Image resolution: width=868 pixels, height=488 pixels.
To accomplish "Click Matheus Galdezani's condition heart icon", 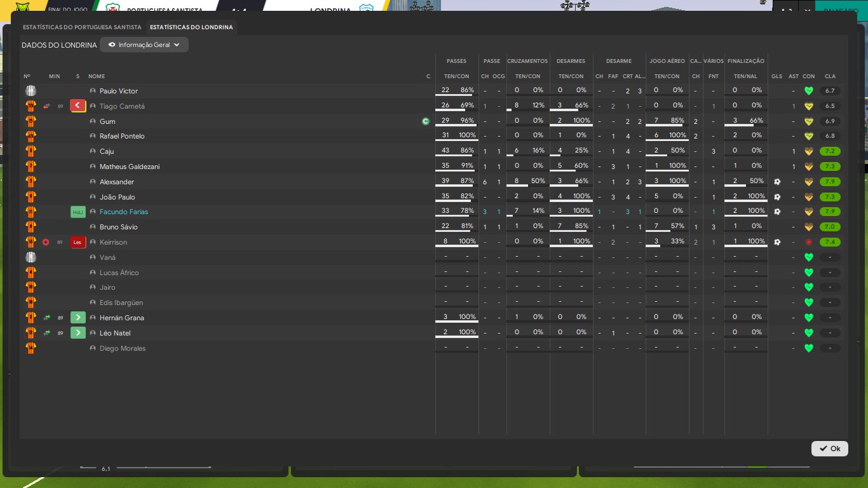I will point(809,166).
